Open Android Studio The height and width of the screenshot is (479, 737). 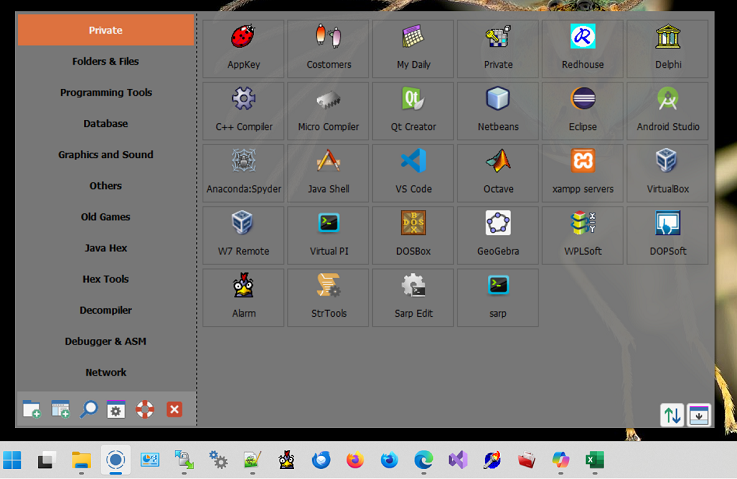click(x=667, y=111)
